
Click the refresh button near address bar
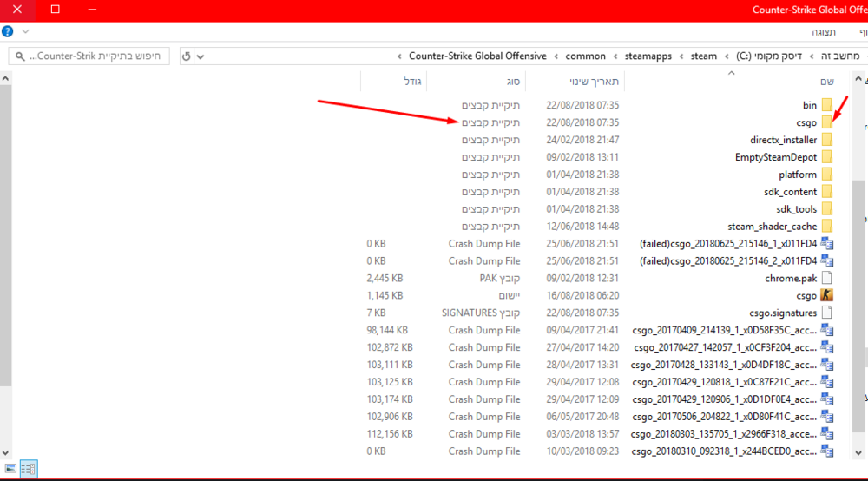click(186, 56)
